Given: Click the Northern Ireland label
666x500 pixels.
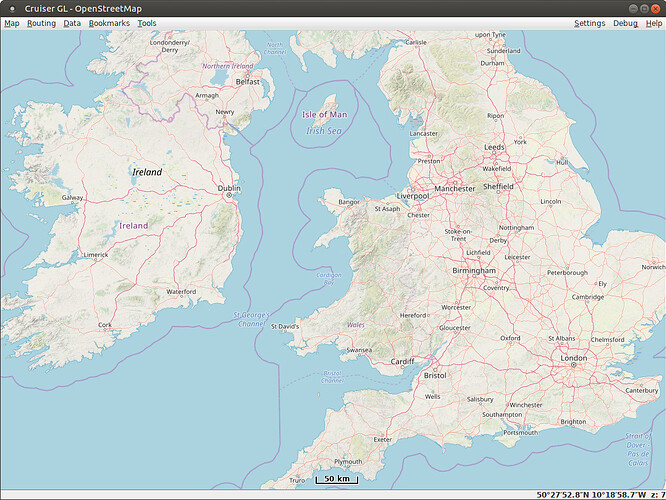Looking at the screenshot, I should point(228,66).
